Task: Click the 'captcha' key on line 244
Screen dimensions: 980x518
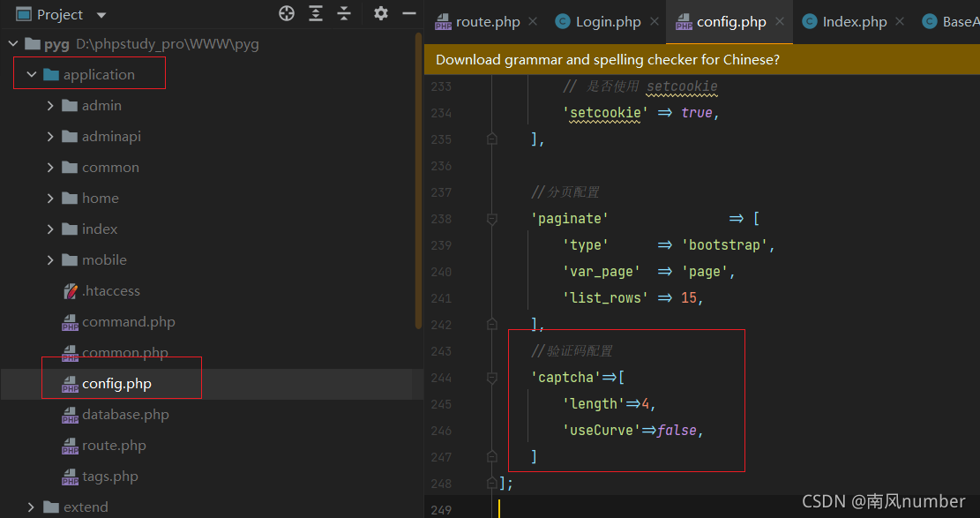Action: [565, 377]
